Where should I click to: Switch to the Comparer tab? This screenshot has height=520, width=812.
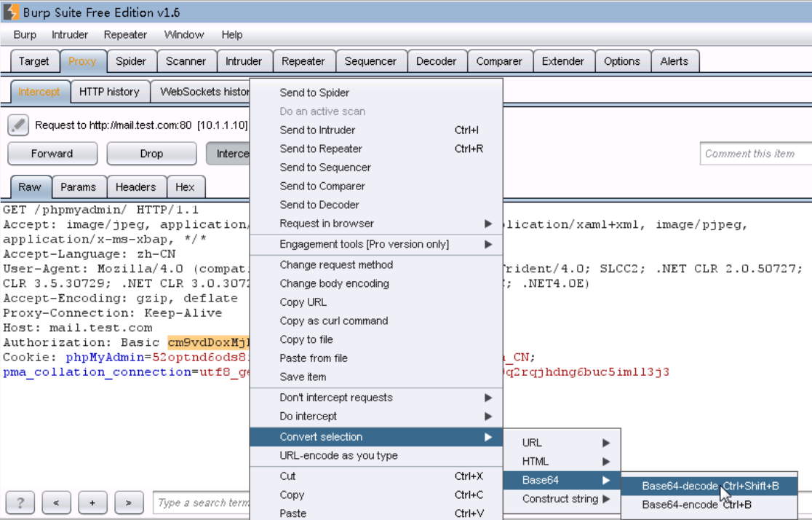[x=499, y=61]
